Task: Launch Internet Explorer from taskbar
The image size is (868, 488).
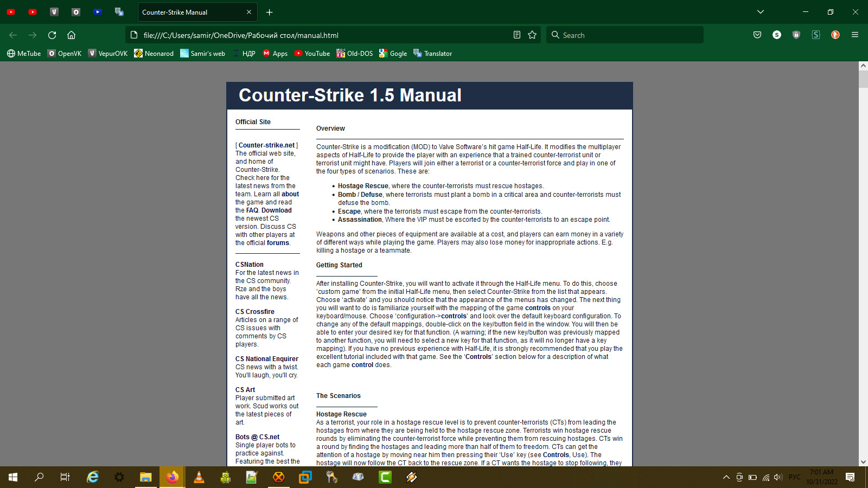Action: click(93, 477)
